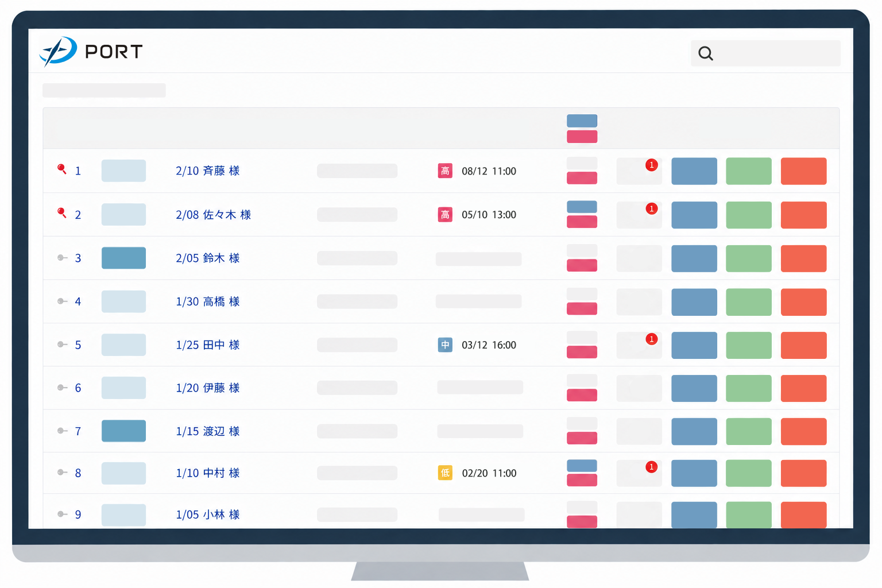Click the 高 priority badge beside 05/10 13:00
The image size is (882, 588).
click(445, 215)
